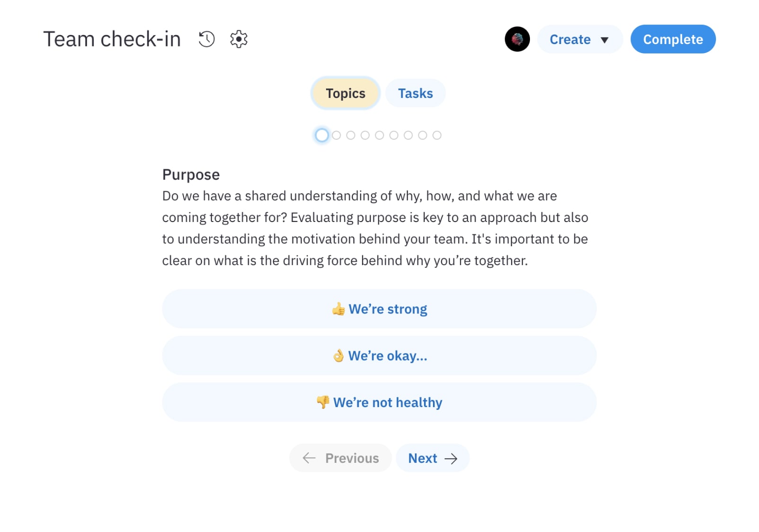Choose the We're not healthy answer
The width and height of the screenshot is (759, 532).
(379, 402)
